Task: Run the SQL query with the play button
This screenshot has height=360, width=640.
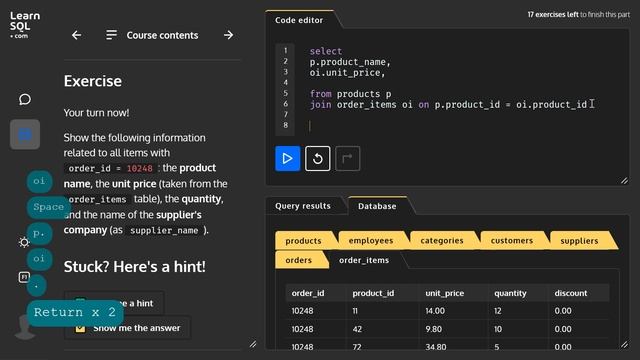Action: click(287, 158)
